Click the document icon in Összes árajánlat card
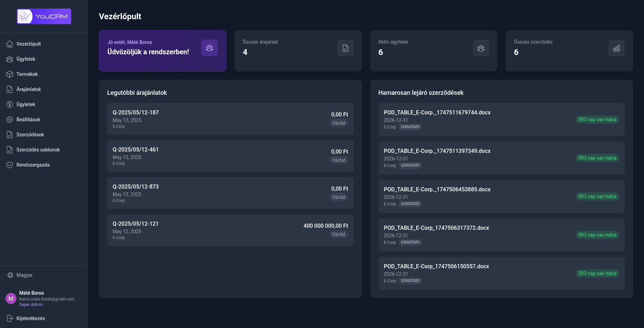 [346, 48]
